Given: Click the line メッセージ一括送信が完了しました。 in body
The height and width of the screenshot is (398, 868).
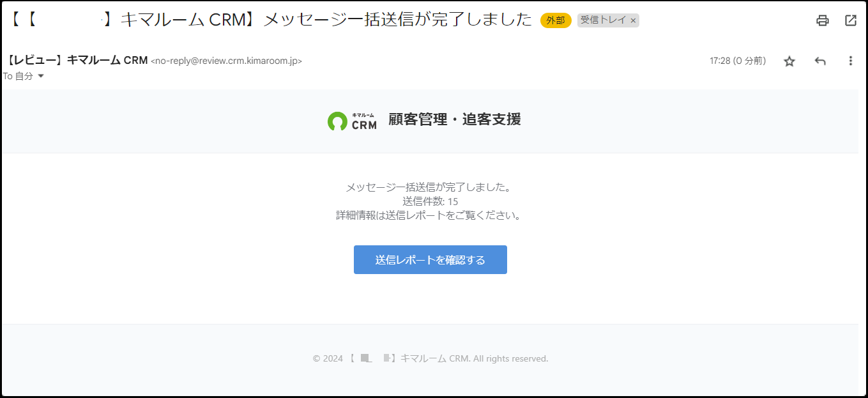Looking at the screenshot, I should coord(430,188).
